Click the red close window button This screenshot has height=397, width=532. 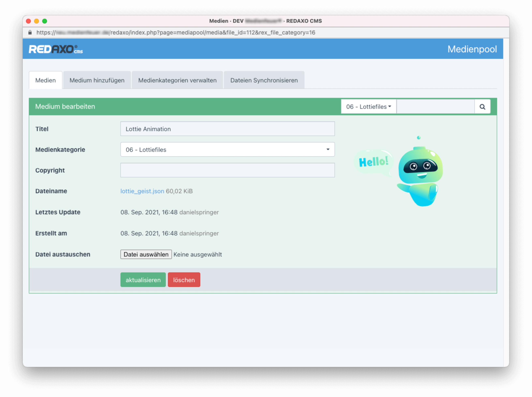click(x=28, y=21)
